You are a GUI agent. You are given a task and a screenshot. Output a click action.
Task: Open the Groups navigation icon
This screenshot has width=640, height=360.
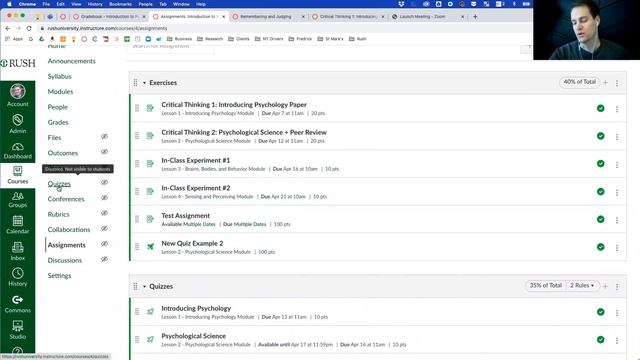click(x=18, y=200)
